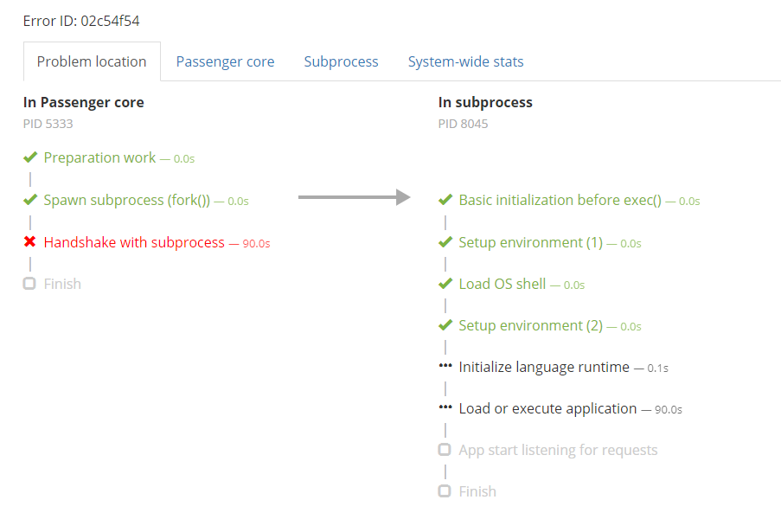Viewport: 781px width, 532px height.
Task: Click checkmark beside Basic initialization before exec()
Action: pyautogui.click(x=445, y=200)
